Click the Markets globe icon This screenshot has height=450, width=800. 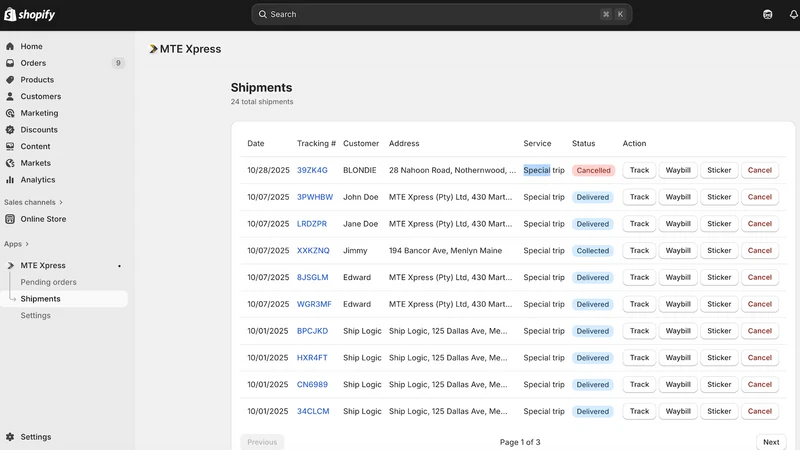tap(10, 163)
